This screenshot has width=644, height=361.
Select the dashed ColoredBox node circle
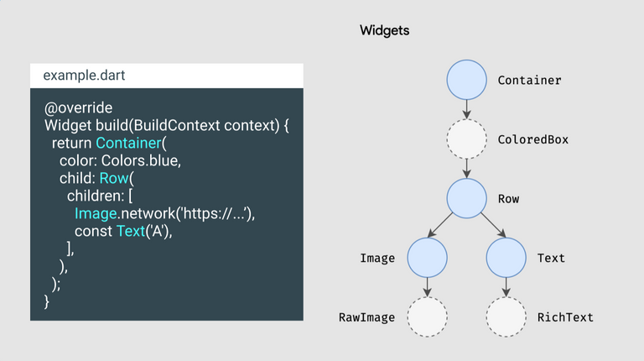click(466, 139)
